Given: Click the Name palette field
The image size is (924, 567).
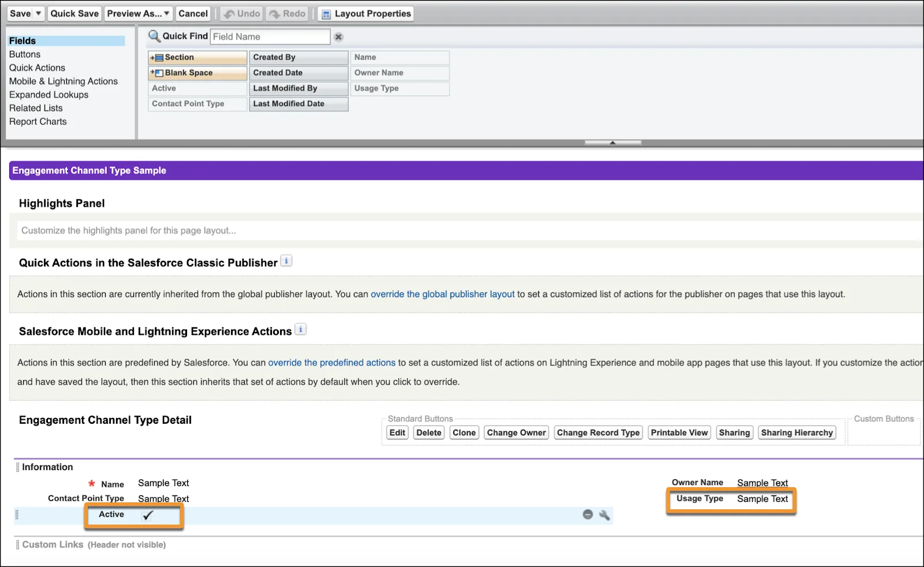Looking at the screenshot, I should [400, 58].
